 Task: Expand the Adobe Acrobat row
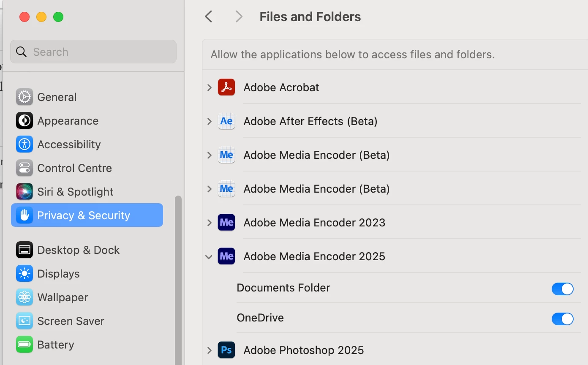(210, 87)
